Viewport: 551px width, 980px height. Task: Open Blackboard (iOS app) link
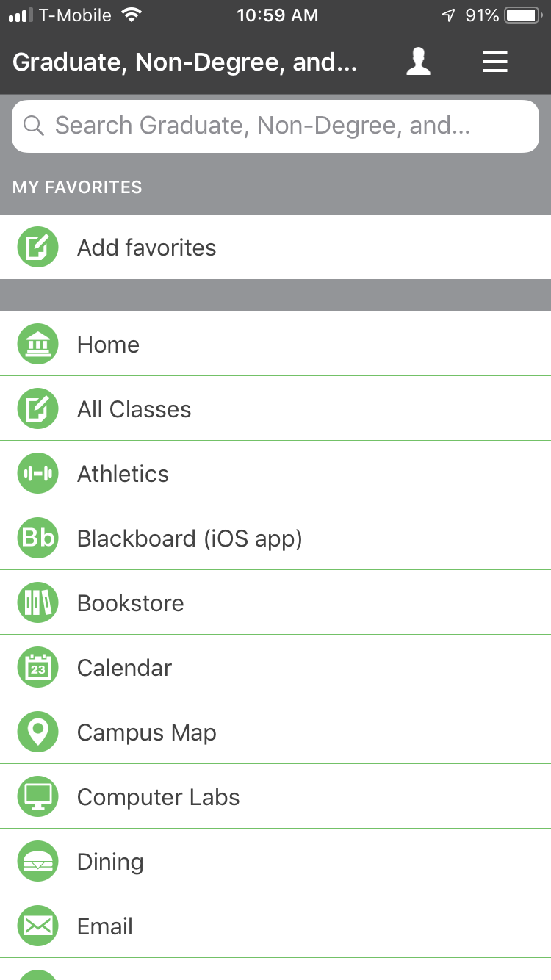point(190,538)
